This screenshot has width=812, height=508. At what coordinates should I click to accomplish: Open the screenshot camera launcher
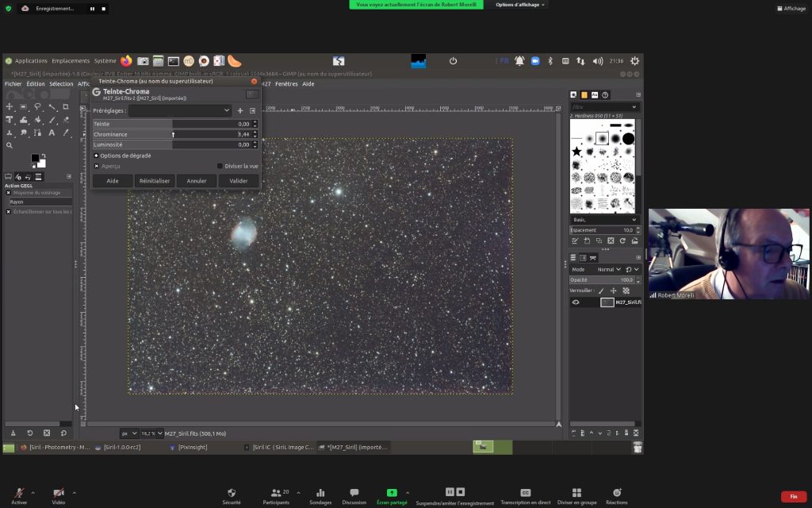click(x=143, y=61)
